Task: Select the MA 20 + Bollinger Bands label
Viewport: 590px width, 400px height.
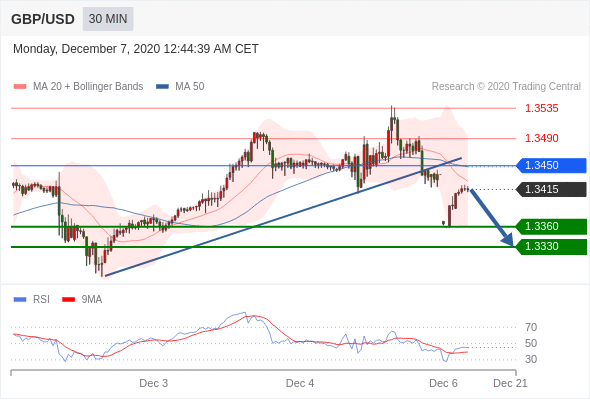Action: [x=88, y=87]
